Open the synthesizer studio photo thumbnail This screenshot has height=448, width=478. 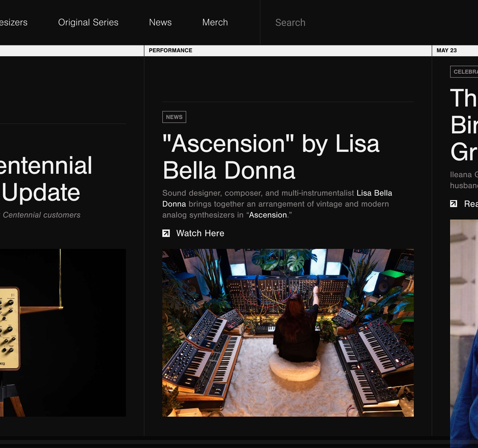pyautogui.click(x=288, y=333)
